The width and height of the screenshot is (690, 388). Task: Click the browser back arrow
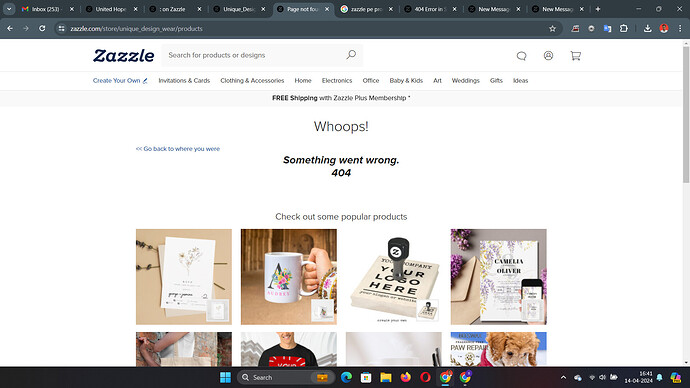pyautogui.click(x=10, y=29)
